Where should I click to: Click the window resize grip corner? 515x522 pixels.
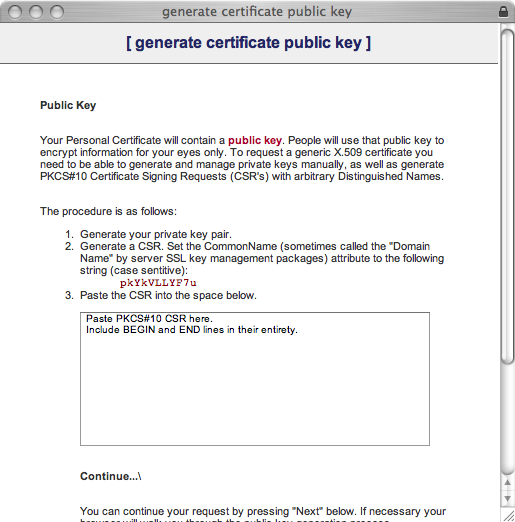(508, 515)
